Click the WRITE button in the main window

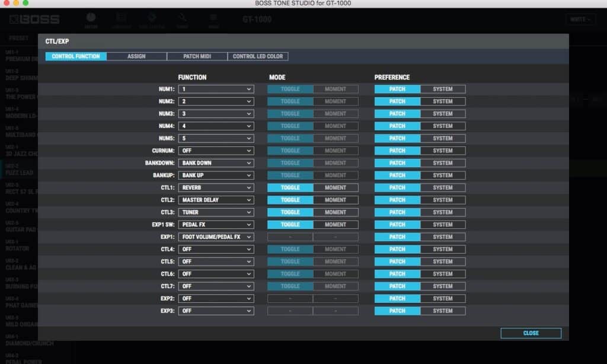580,20
